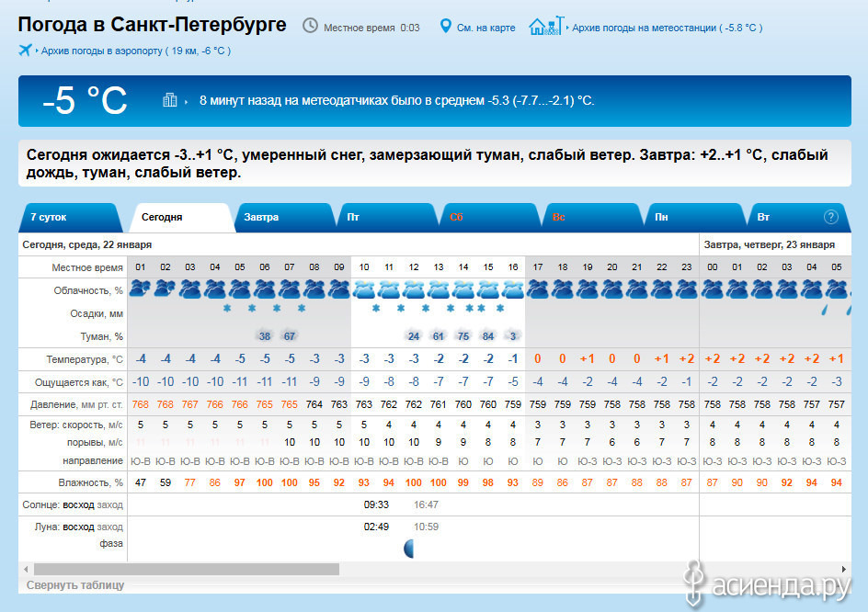Click the cloudiness icon for hour 13

pos(439,289)
